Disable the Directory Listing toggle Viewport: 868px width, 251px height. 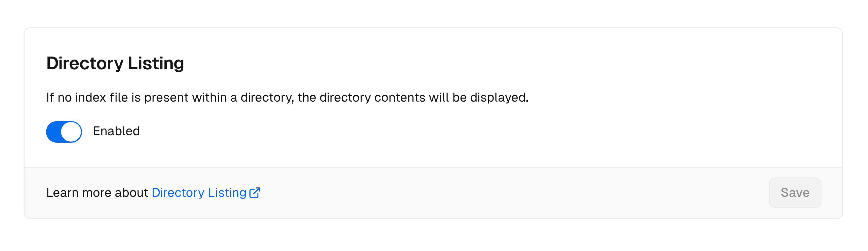click(64, 132)
